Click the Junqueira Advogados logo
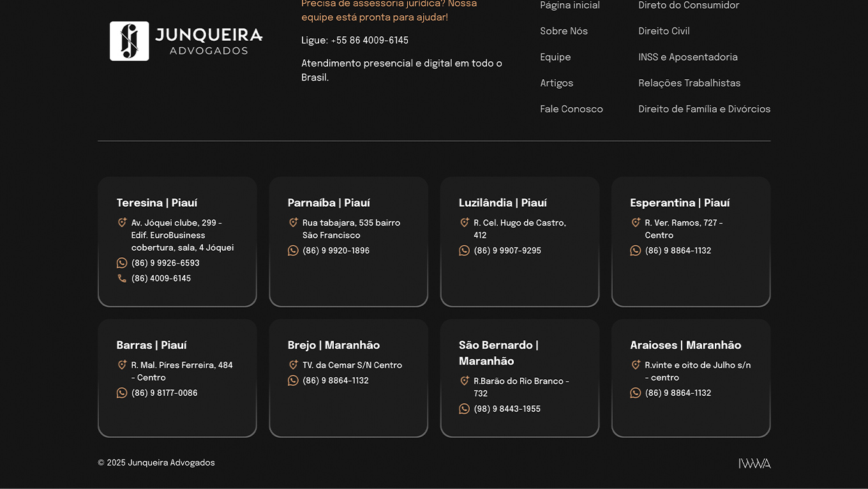The image size is (868, 489). pos(186,41)
